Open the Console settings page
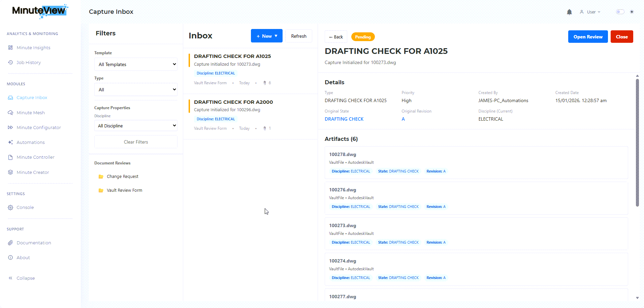The width and height of the screenshot is (644, 308). point(25,207)
